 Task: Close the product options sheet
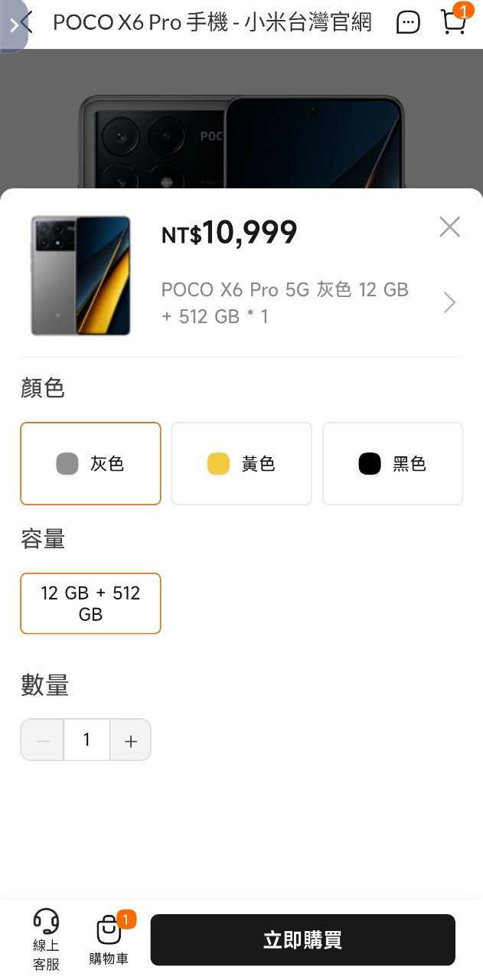pyautogui.click(x=449, y=227)
